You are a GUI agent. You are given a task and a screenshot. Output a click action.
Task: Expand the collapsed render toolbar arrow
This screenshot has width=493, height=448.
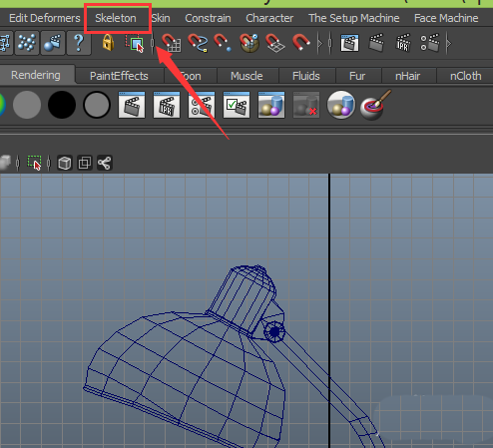coord(449,43)
